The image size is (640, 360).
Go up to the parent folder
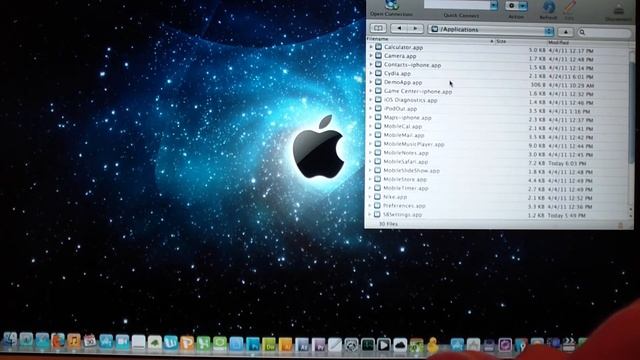point(565,32)
